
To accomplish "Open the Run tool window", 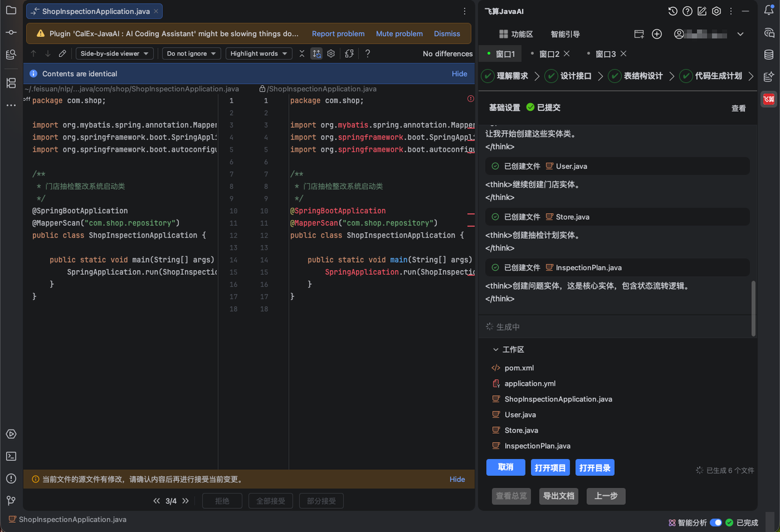I will (11, 434).
